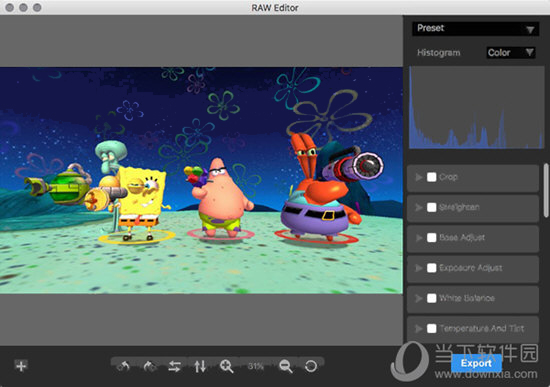Image resolution: width=550 pixels, height=387 pixels.
Task: Click the image preview canvas
Action: 201,180
